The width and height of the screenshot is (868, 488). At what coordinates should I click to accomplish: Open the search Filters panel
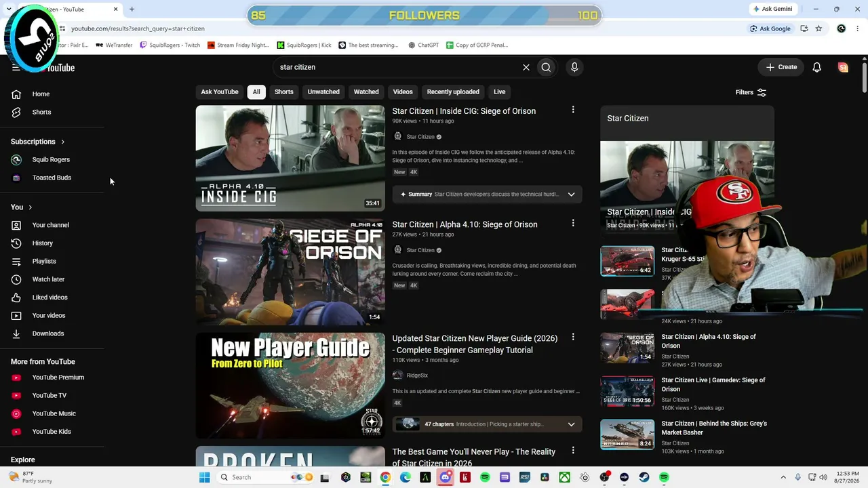[751, 92]
